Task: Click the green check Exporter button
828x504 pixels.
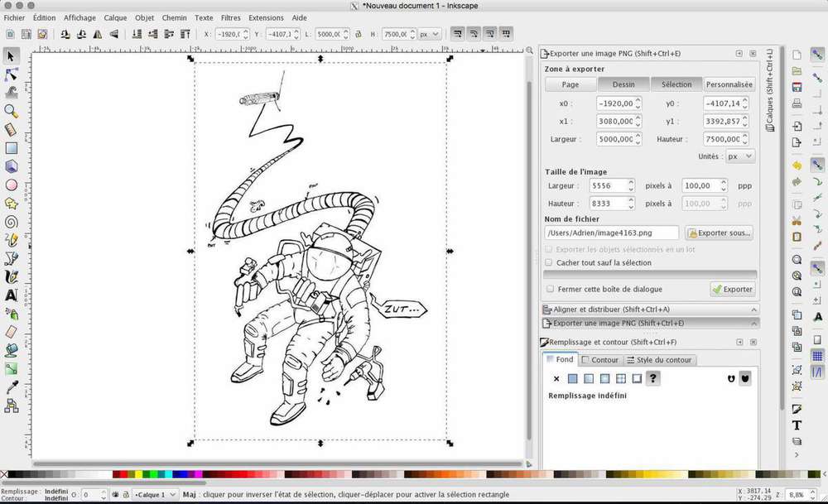Action: (733, 289)
